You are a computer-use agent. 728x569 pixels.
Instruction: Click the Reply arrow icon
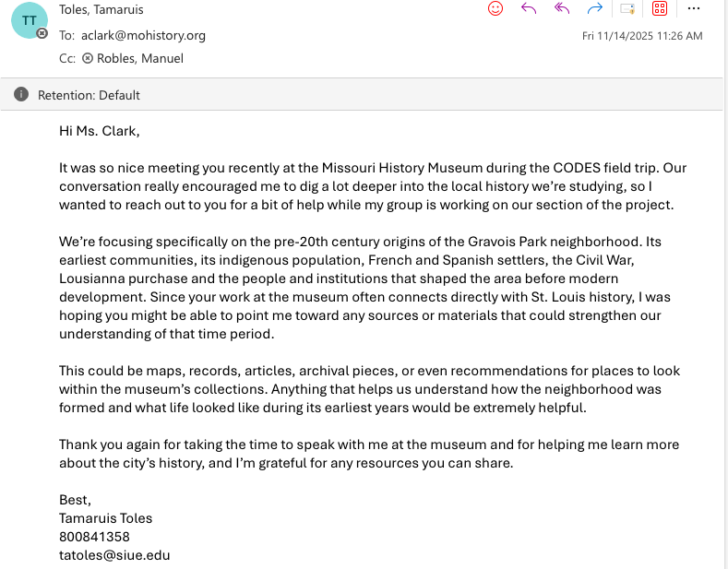[529, 8]
